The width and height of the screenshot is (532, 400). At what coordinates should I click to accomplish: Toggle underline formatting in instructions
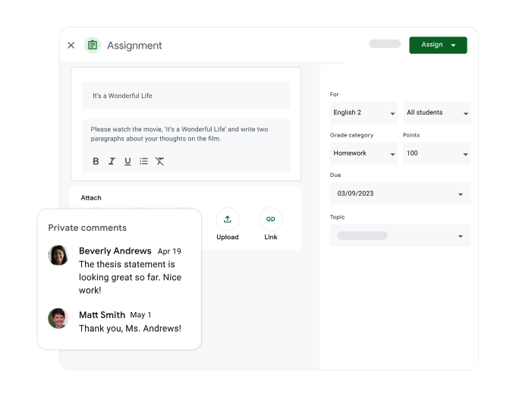coord(127,161)
